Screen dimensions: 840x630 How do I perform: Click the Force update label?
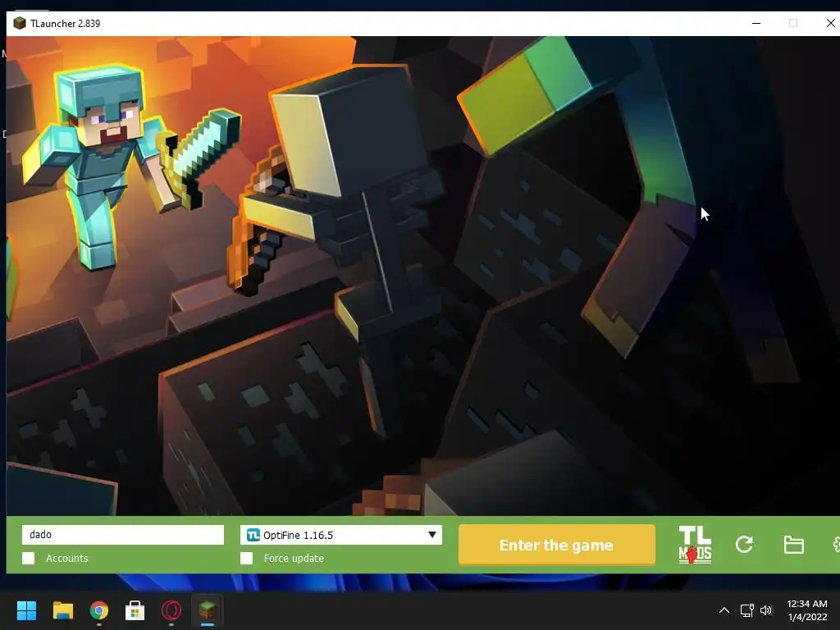(x=294, y=558)
